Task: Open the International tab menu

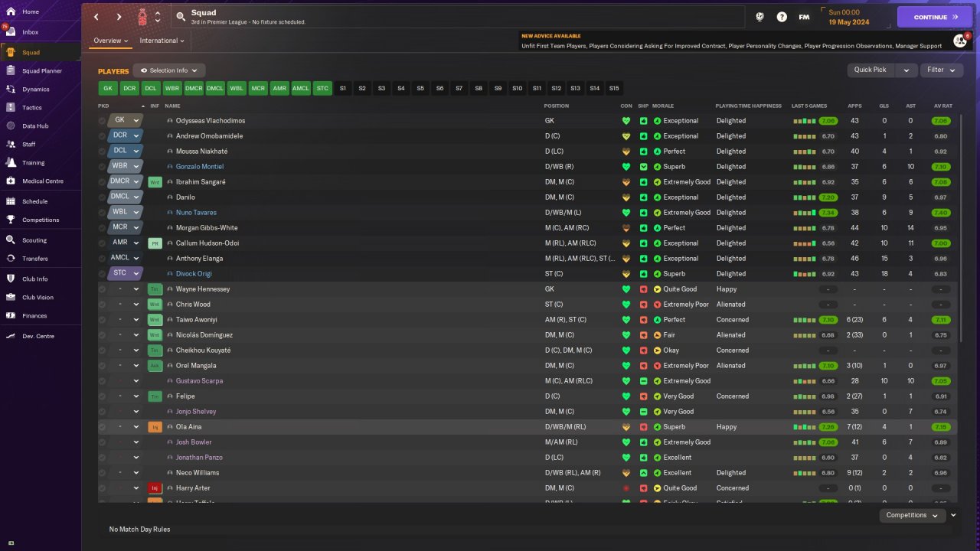Action: pos(162,41)
